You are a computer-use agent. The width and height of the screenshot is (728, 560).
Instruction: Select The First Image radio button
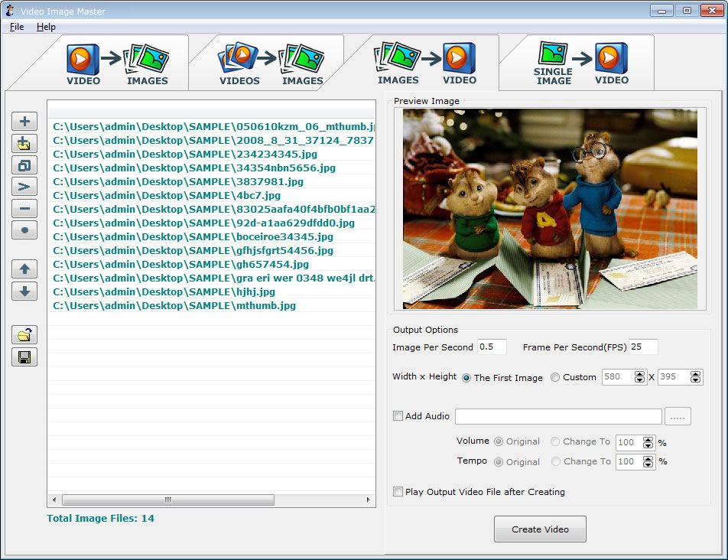click(466, 378)
